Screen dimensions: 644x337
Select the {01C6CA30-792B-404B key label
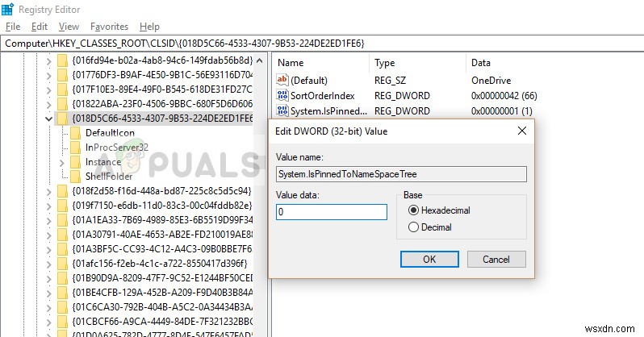tap(162, 306)
